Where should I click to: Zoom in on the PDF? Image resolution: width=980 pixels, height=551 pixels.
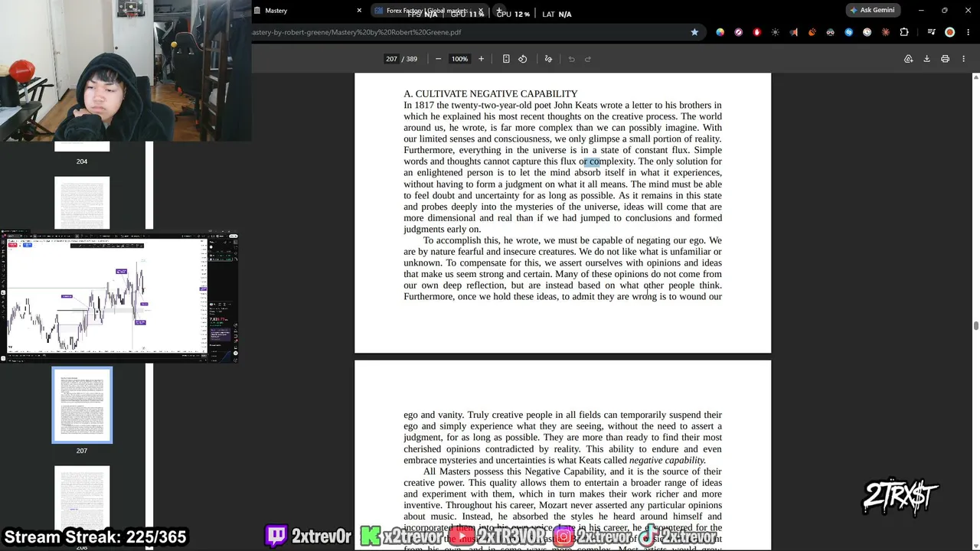(x=481, y=59)
